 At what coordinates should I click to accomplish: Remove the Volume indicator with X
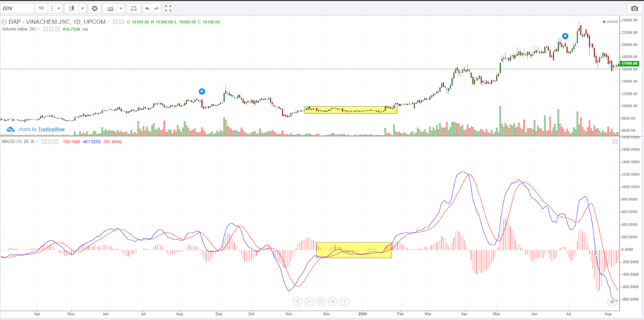tap(58, 29)
